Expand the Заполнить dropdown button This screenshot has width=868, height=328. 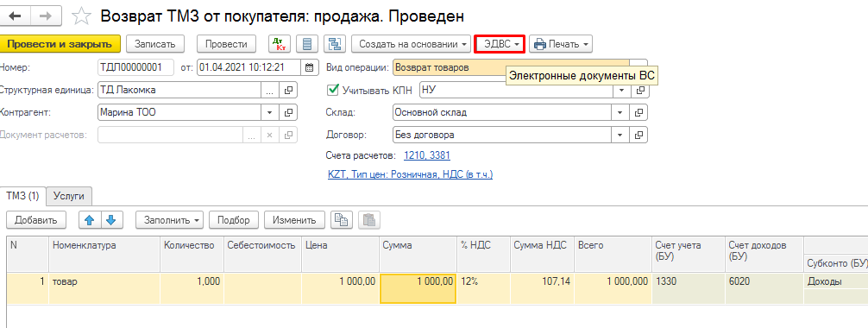[x=170, y=220]
